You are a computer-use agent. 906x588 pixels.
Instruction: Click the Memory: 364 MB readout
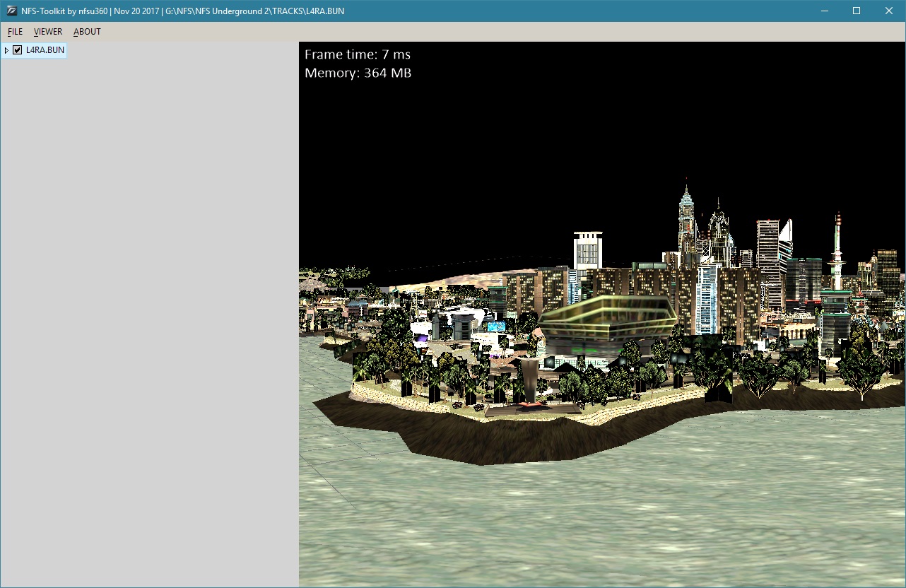pyautogui.click(x=358, y=73)
